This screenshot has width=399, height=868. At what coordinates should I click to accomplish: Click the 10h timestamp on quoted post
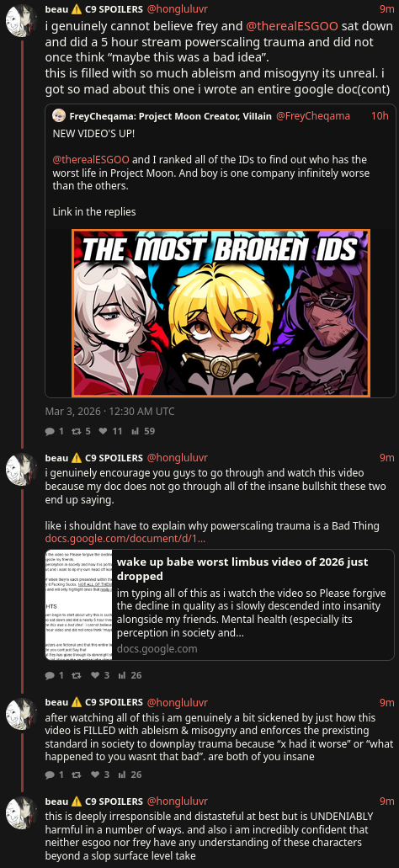[380, 115]
